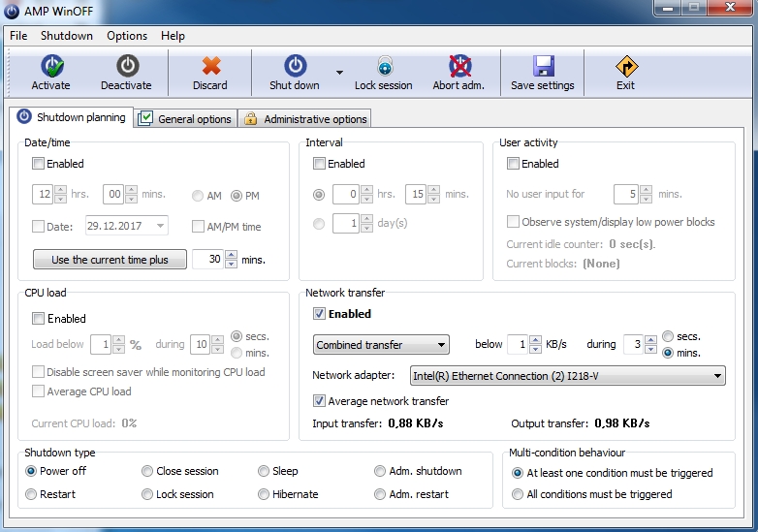Click the Save settings floppy icon
758x532 pixels.
543,67
